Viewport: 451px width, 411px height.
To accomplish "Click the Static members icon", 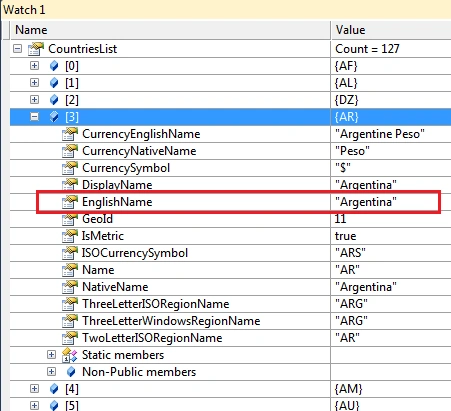I will pos(70,355).
